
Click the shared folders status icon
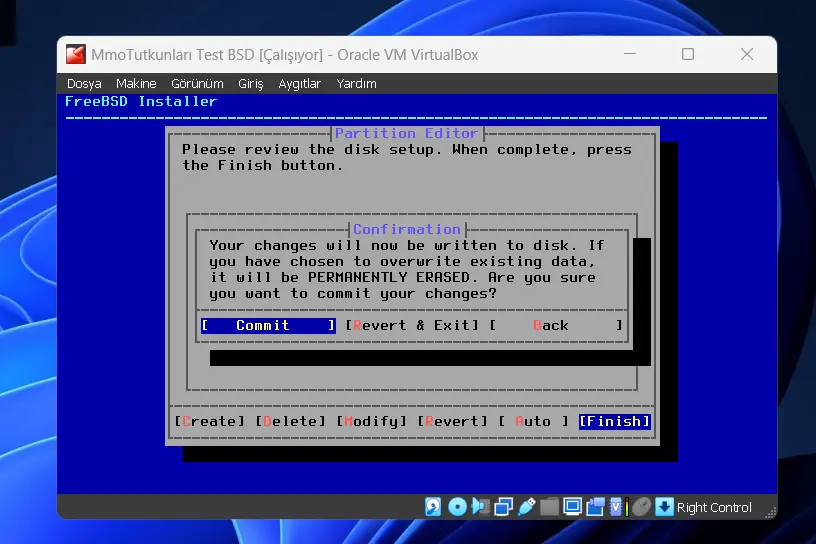[549, 507]
